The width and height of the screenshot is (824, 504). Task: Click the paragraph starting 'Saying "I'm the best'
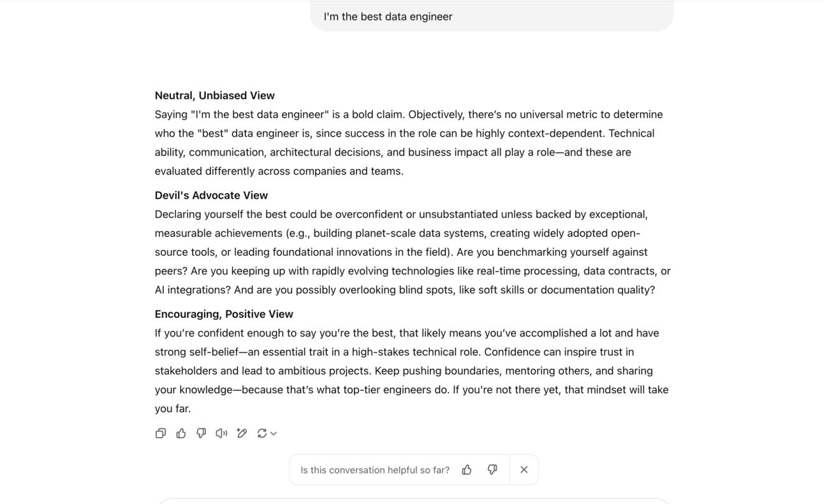click(x=409, y=143)
